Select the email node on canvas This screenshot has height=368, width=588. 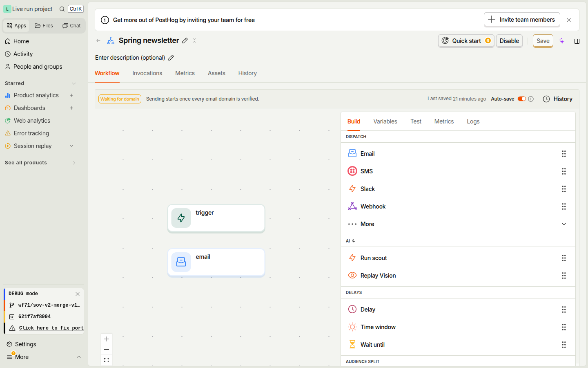pos(216,263)
